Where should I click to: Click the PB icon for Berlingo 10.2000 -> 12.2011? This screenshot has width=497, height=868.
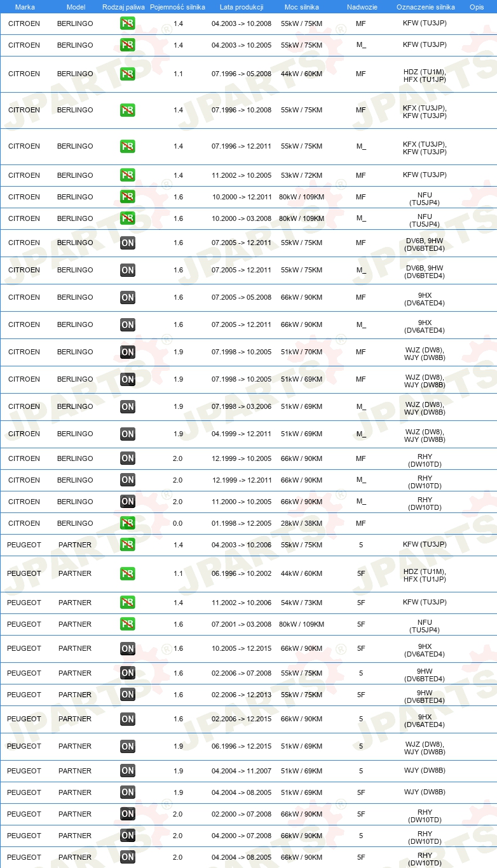[128, 197]
